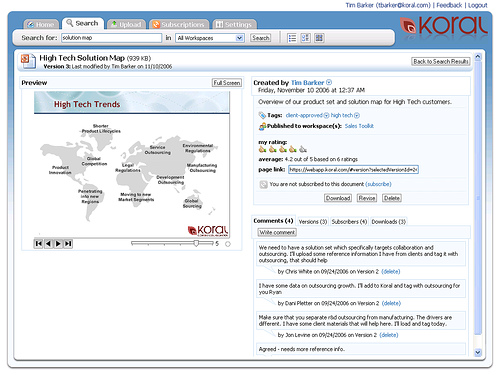
Task: Rate one thumbs-up
Action: [x=262, y=149]
